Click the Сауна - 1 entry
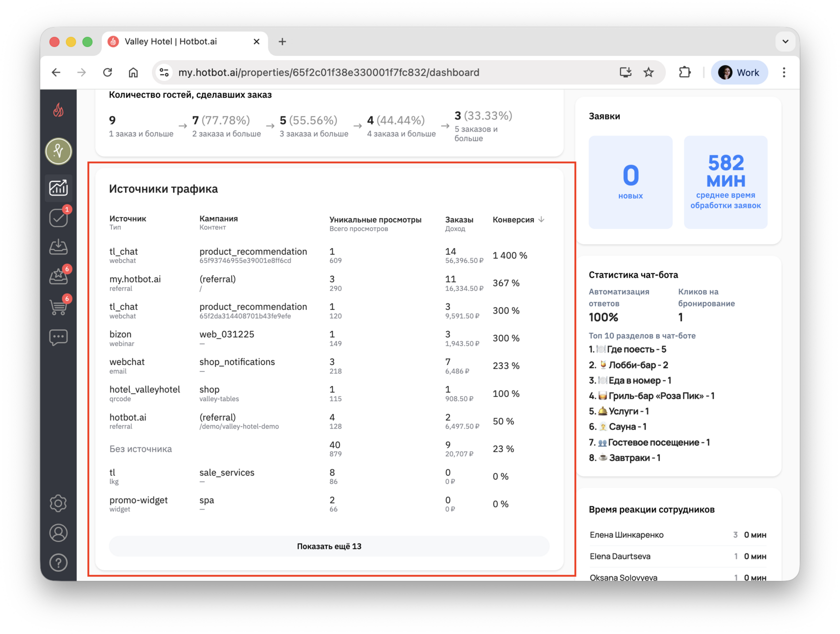The height and width of the screenshot is (634, 840). [617, 426]
